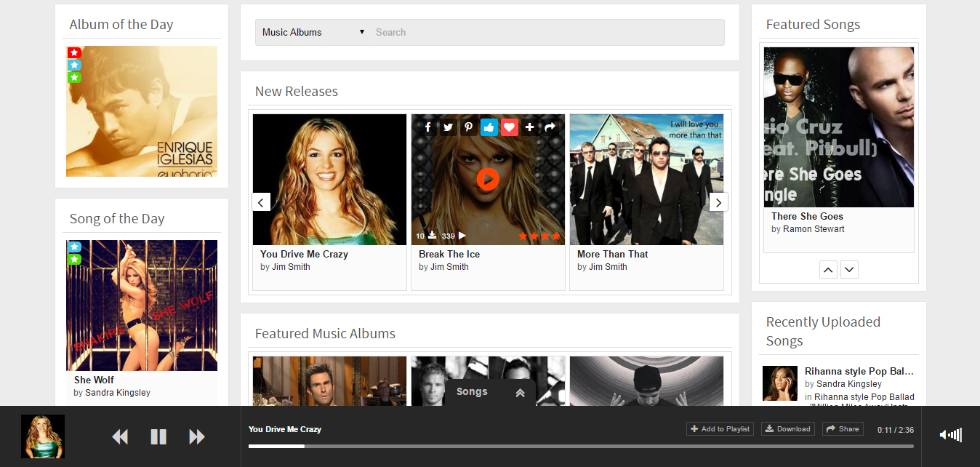Click Add to Playlist button
Viewport: 980px width, 467px height.
[x=720, y=429]
